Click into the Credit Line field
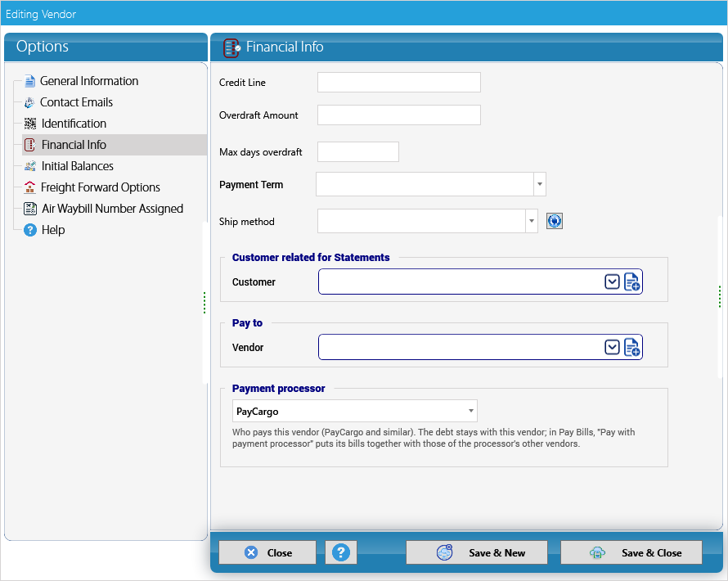The width and height of the screenshot is (728, 581). [399, 82]
